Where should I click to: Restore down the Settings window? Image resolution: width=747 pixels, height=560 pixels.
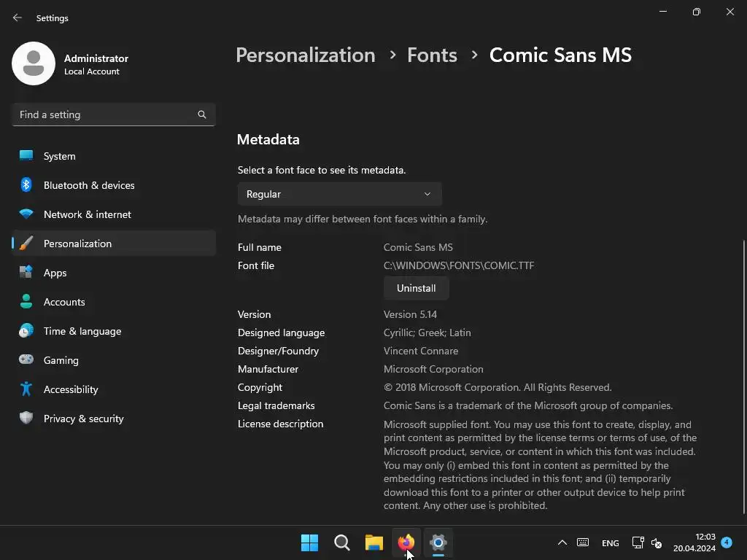(697, 12)
